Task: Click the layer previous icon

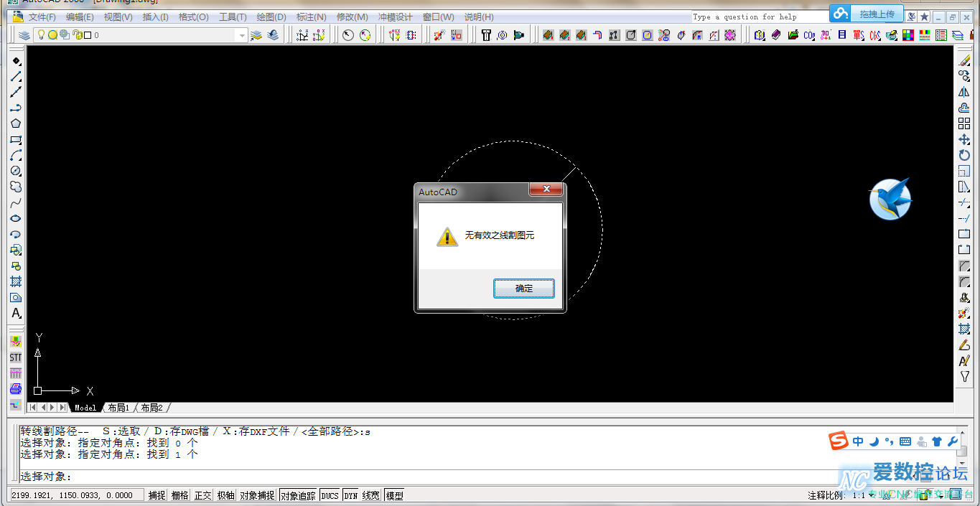Action: 273,35
